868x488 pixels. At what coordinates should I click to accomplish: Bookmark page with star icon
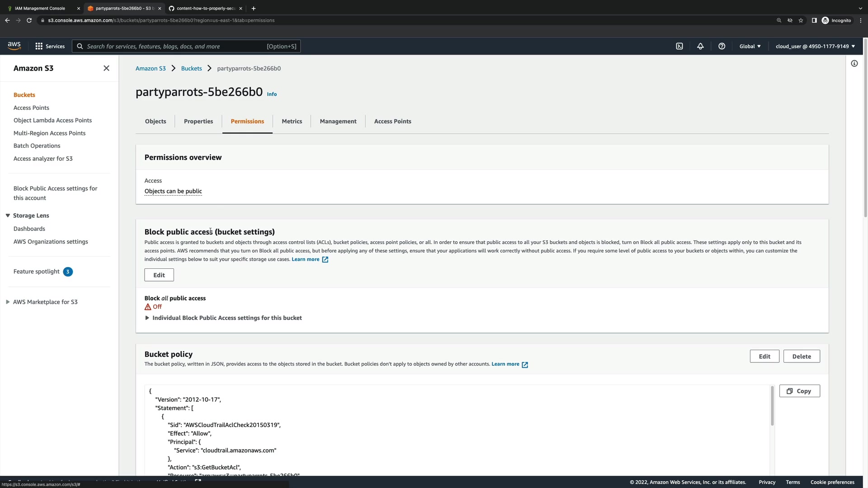pyautogui.click(x=801, y=20)
